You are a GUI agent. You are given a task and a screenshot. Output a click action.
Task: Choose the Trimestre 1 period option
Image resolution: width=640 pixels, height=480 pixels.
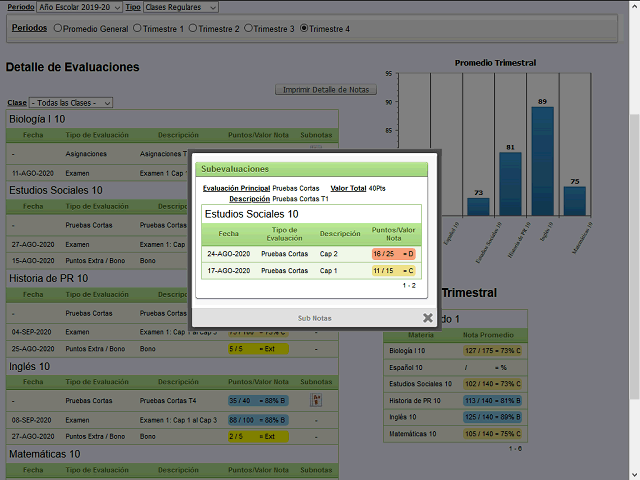(x=142, y=29)
